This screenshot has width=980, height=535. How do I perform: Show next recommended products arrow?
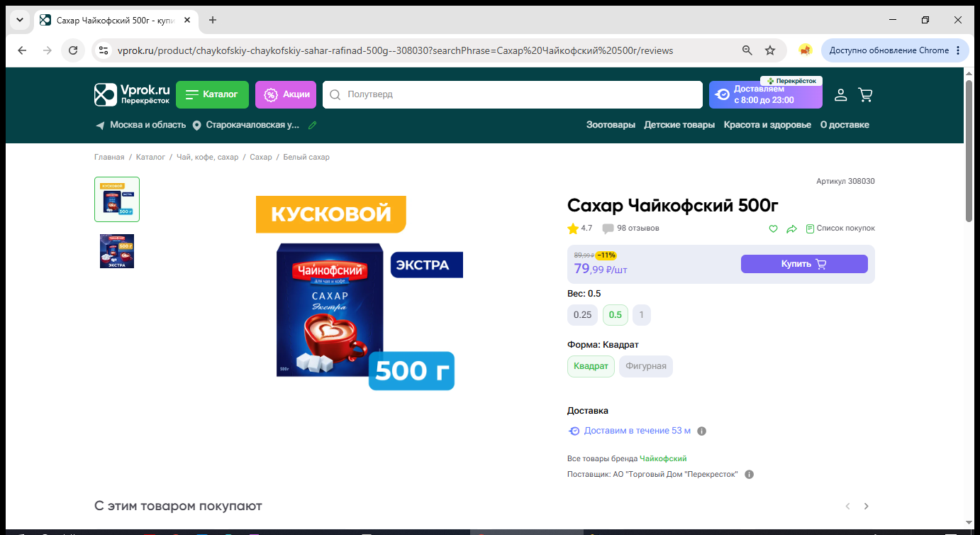(x=866, y=506)
